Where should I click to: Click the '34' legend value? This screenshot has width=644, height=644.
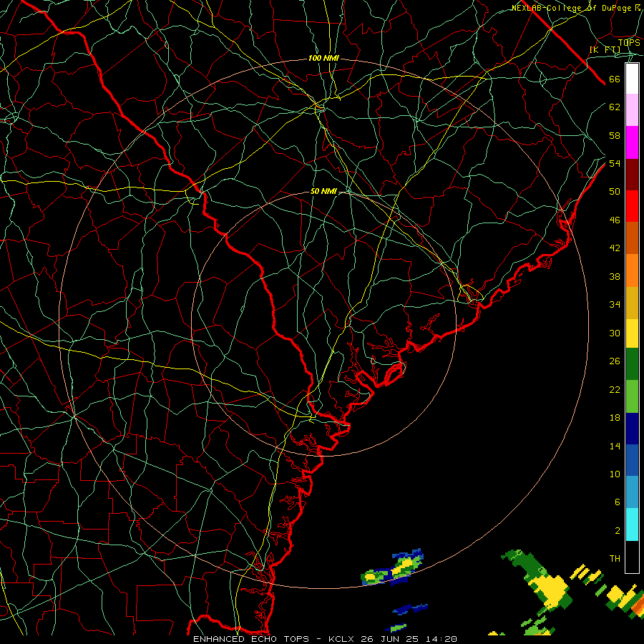pyautogui.click(x=615, y=305)
